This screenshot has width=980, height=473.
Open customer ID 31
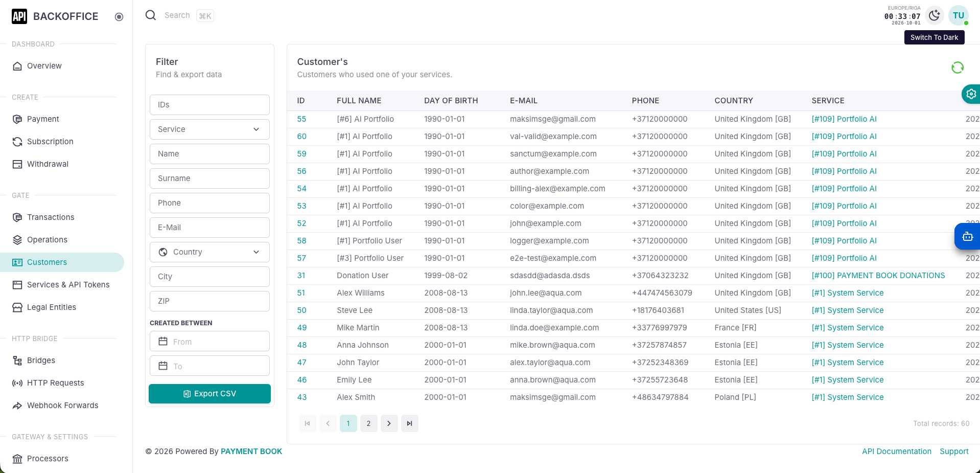tap(301, 276)
